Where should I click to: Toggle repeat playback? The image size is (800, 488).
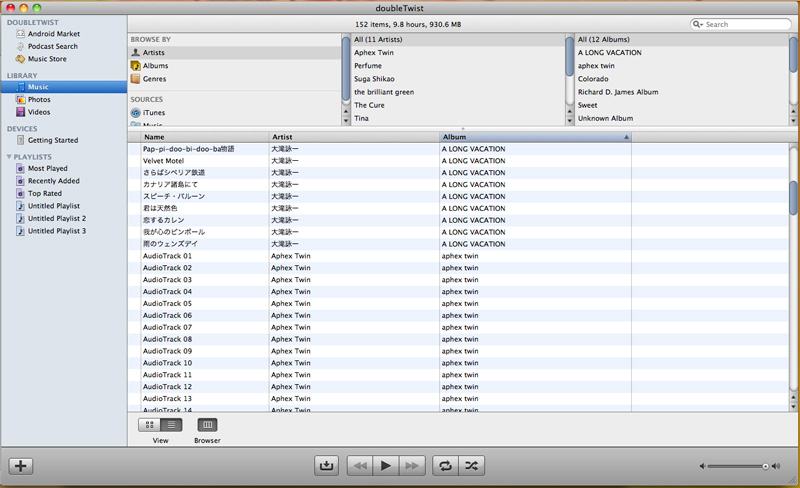point(445,465)
